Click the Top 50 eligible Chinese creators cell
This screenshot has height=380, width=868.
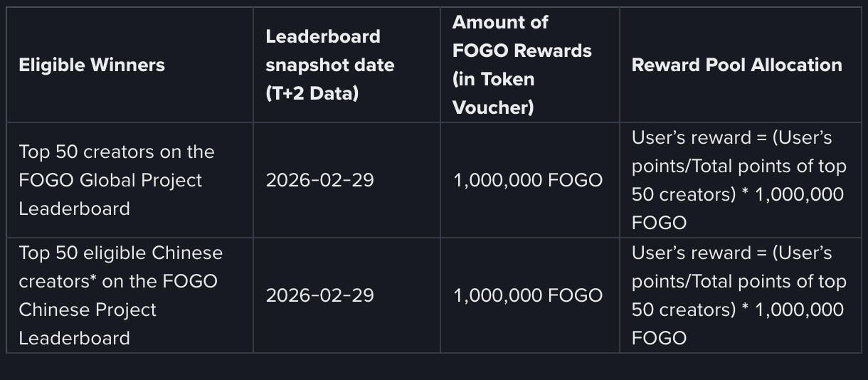(120, 295)
